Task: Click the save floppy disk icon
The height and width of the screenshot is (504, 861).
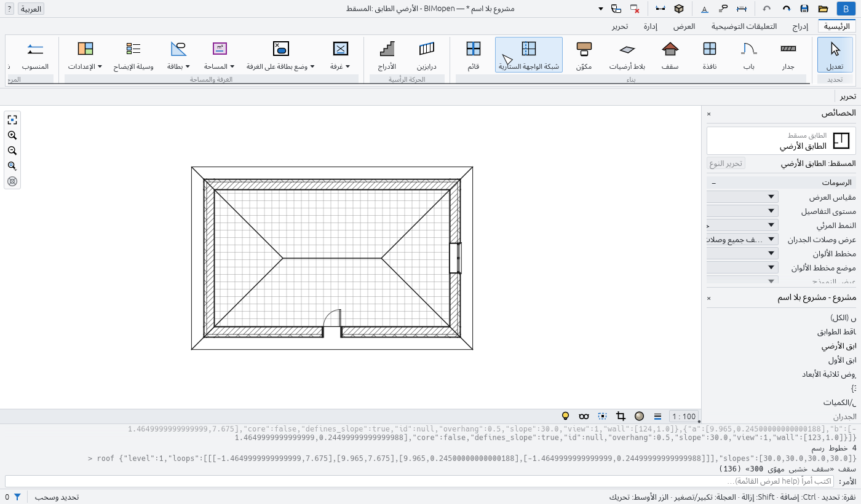Action: coord(804,9)
